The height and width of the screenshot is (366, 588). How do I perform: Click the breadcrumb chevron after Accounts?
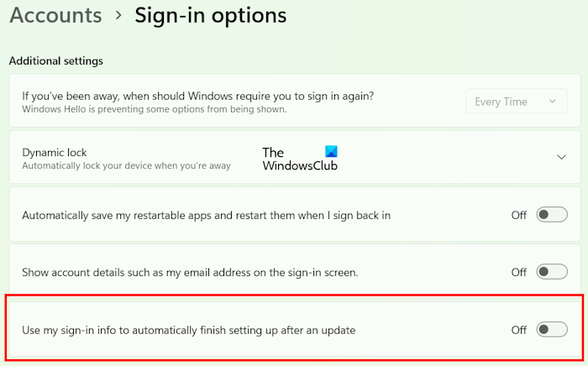pos(118,16)
